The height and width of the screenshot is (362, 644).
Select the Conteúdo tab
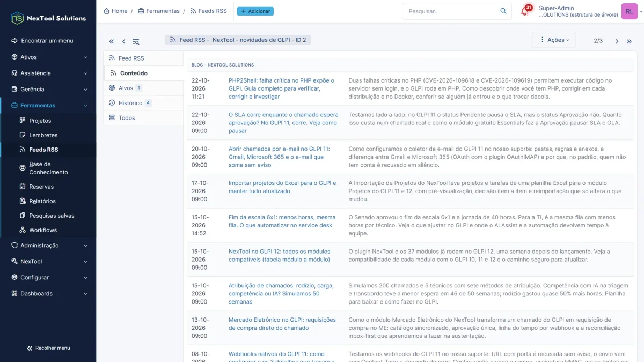pos(143,73)
